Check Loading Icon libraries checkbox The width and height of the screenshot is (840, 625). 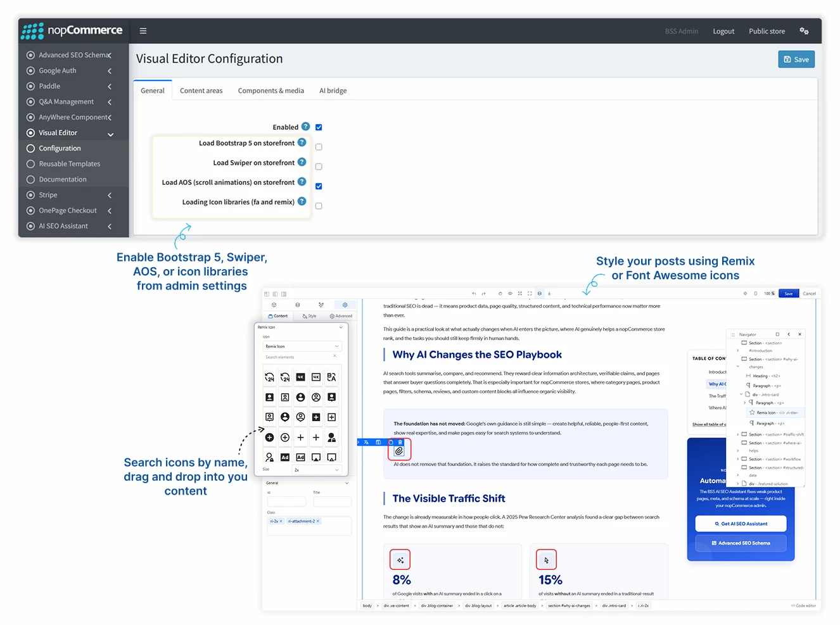tap(319, 206)
